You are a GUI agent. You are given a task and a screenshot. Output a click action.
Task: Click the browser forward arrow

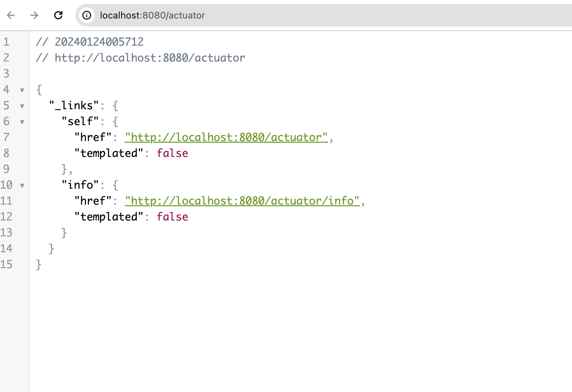point(34,15)
